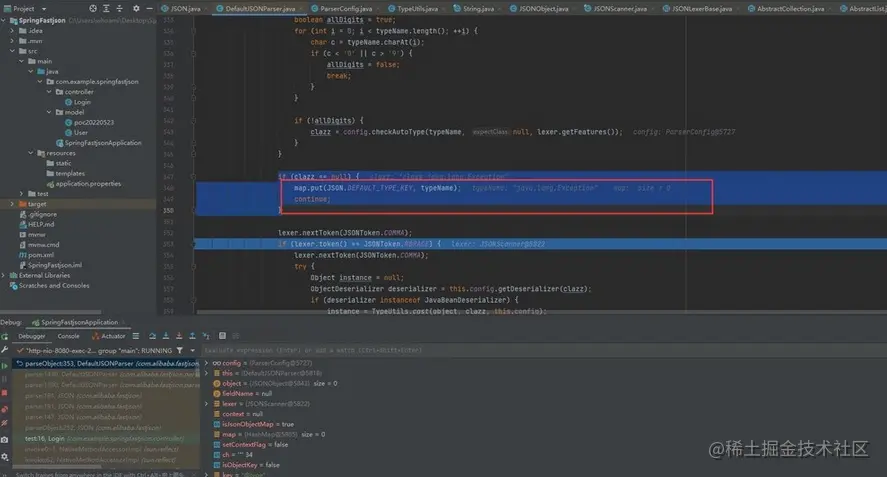
Task: Open the Project panel gear options
Action: (136, 8)
